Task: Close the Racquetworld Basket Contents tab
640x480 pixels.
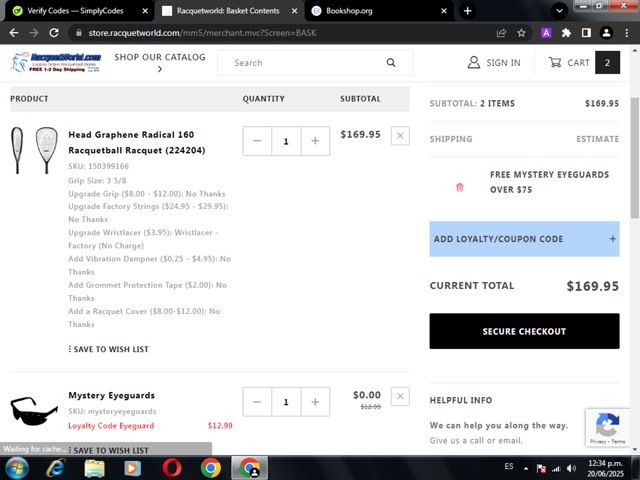Action: [294, 11]
